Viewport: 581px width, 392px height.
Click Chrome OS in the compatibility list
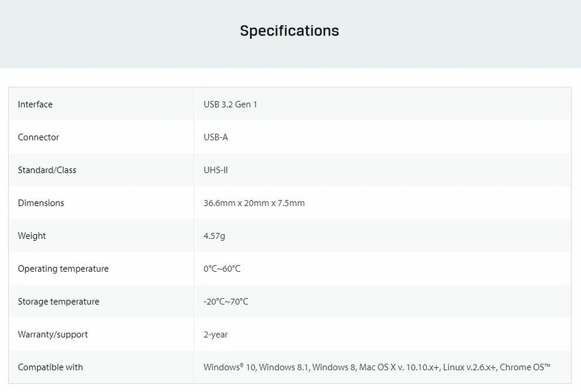524,367
